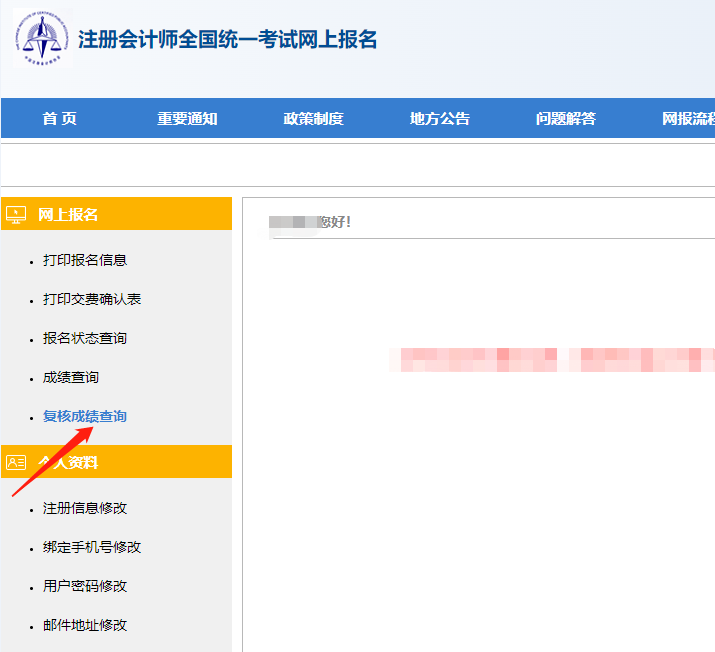Open the 打印报名信息 link
Image resolution: width=715 pixels, height=652 pixels.
[x=85, y=260]
